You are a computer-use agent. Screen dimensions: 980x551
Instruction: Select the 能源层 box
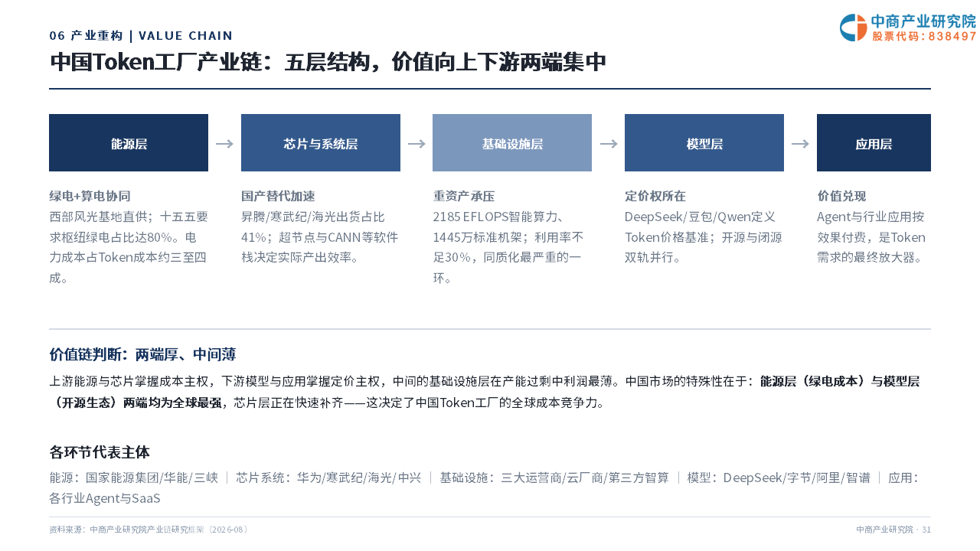[x=129, y=143]
